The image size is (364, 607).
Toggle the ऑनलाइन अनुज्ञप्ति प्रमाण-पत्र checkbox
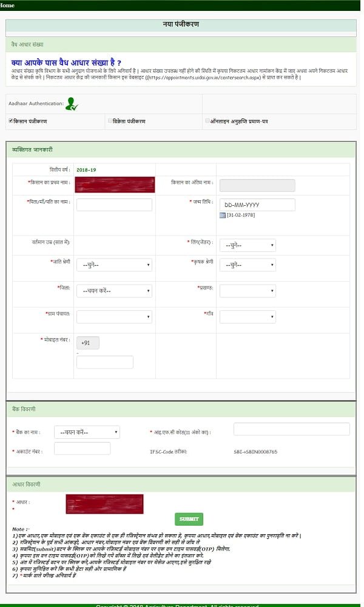tap(207, 121)
